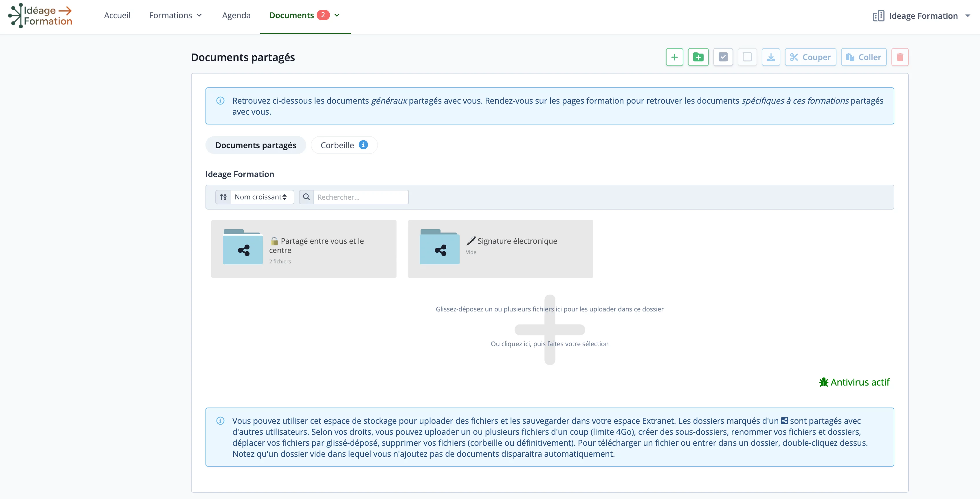Open the Nom croissant sort dropdown
This screenshot has width=980, height=499.
click(x=262, y=197)
